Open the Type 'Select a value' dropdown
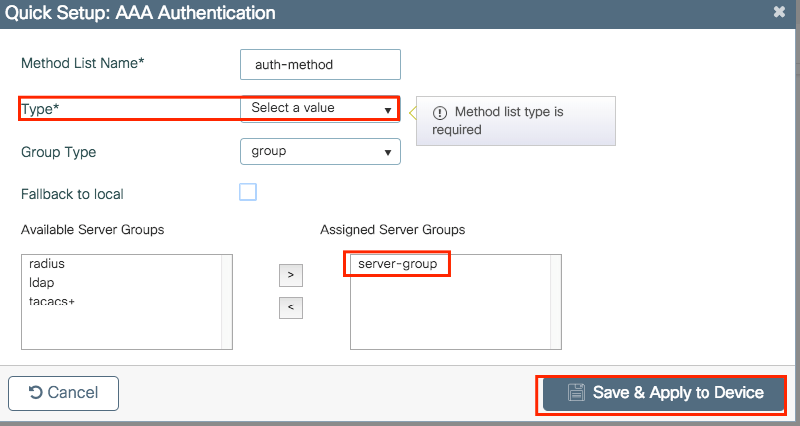The image size is (800, 426). pos(320,108)
